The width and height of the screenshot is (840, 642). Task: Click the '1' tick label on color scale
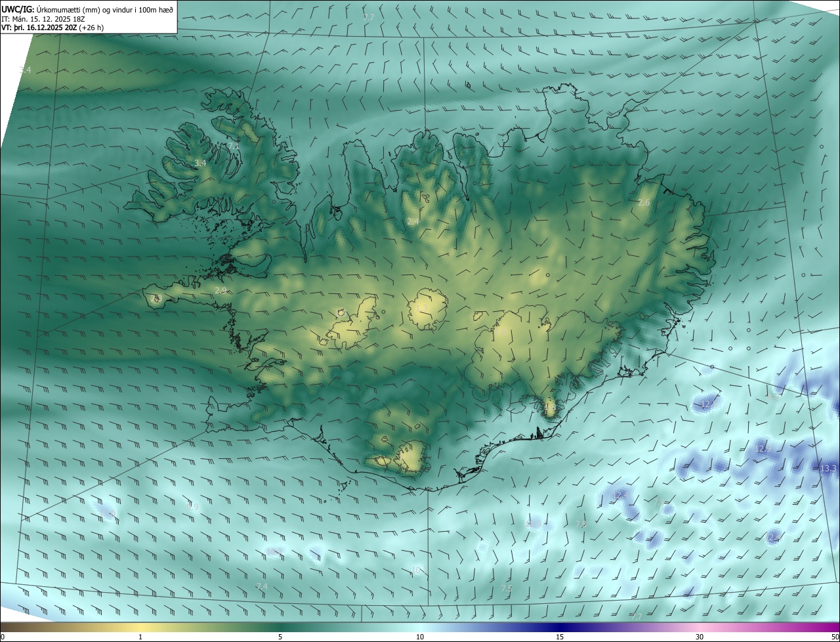[x=140, y=637]
